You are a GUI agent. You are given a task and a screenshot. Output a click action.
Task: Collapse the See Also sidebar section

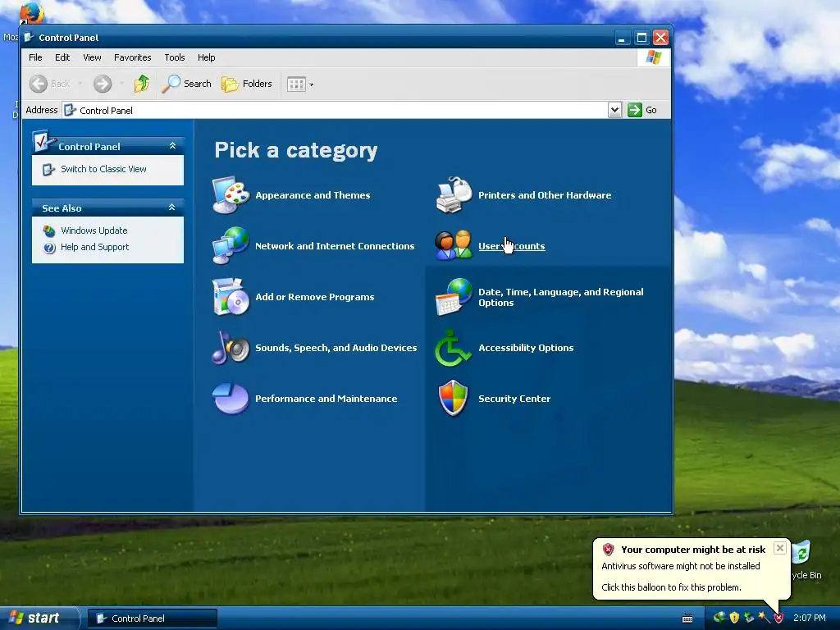(172, 208)
